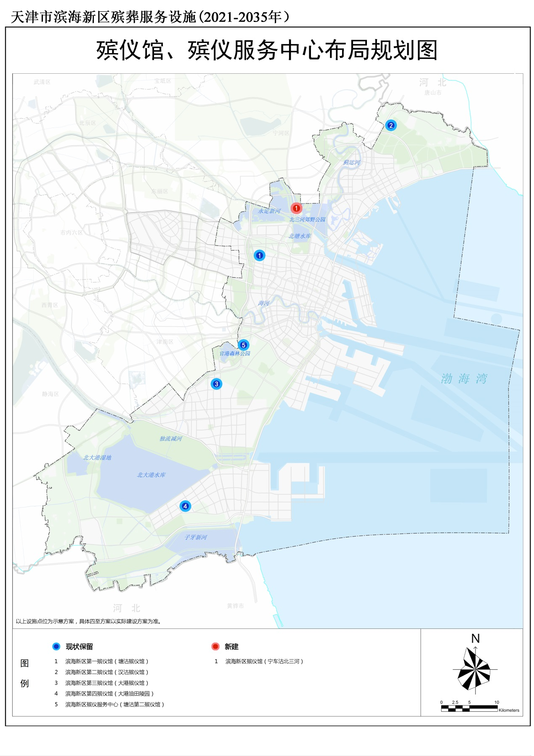Click the main title 殡仪馆、殡仪服务中心布局规划图
The height and width of the screenshot is (756, 534).
click(x=267, y=51)
